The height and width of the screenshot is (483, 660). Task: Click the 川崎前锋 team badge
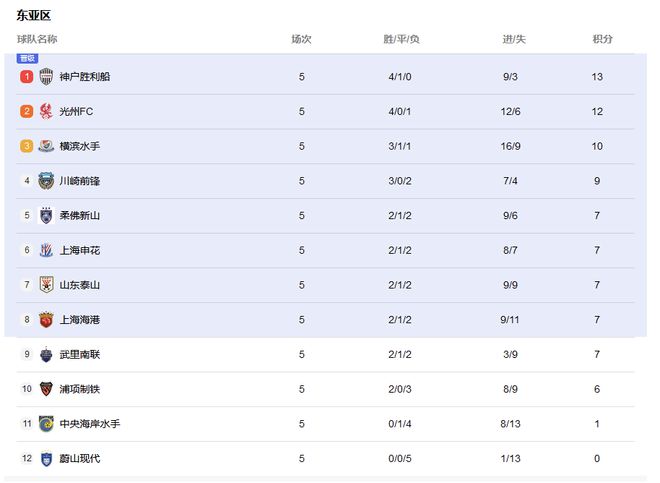pyautogui.click(x=46, y=181)
